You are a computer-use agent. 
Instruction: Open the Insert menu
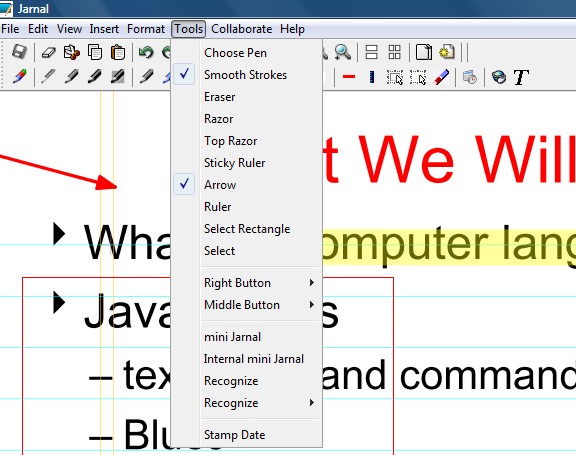tap(104, 29)
